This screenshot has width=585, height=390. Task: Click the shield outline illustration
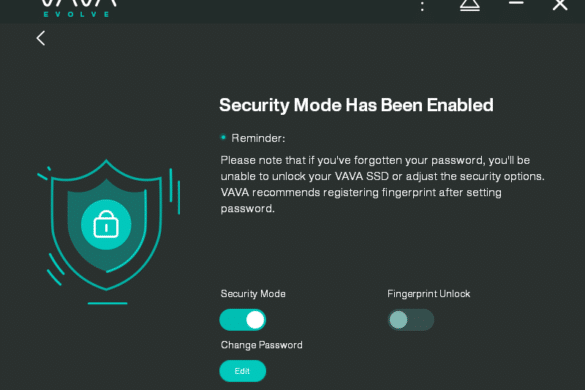pos(106,225)
